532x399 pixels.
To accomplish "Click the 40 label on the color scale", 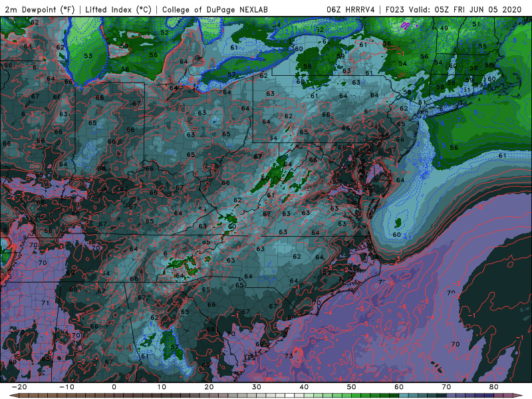I will [x=304, y=387].
